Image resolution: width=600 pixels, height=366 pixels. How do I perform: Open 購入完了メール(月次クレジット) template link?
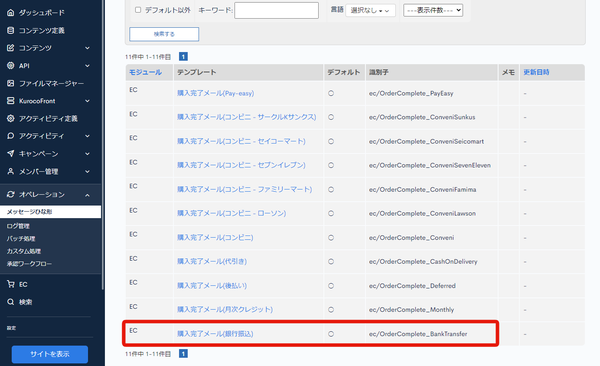pyautogui.click(x=225, y=310)
